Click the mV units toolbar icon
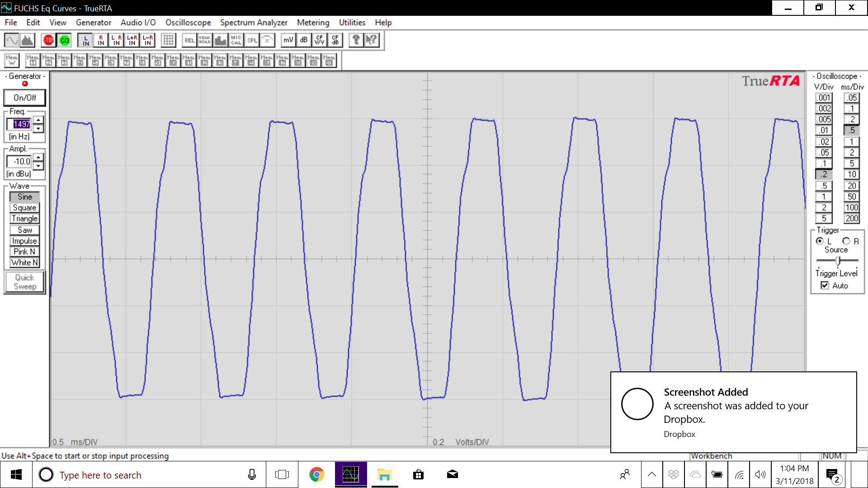The width and height of the screenshot is (868, 488). (288, 40)
